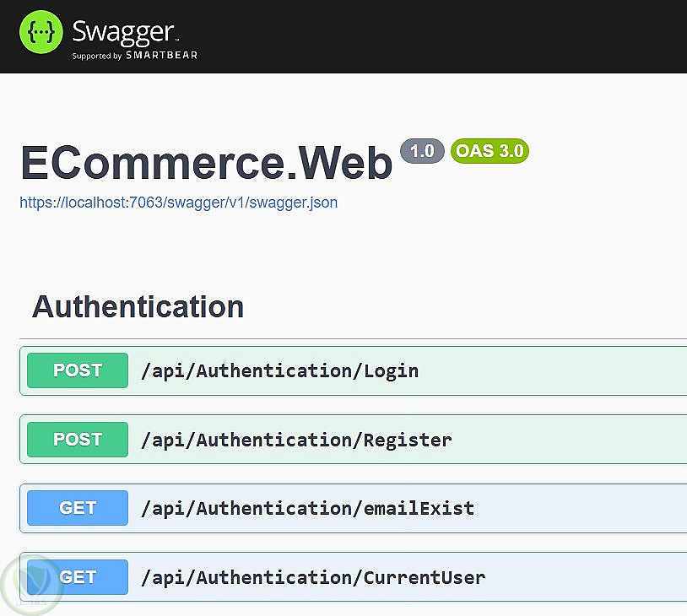Viewport: 687px width, 616px height.
Task: Click the OAS 3.0 badge
Action: point(490,151)
